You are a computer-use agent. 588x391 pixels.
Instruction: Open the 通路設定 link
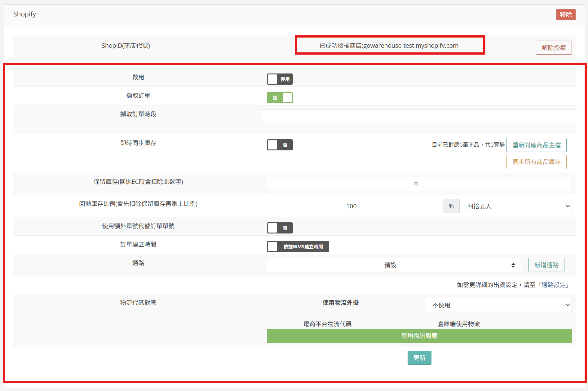pos(554,285)
